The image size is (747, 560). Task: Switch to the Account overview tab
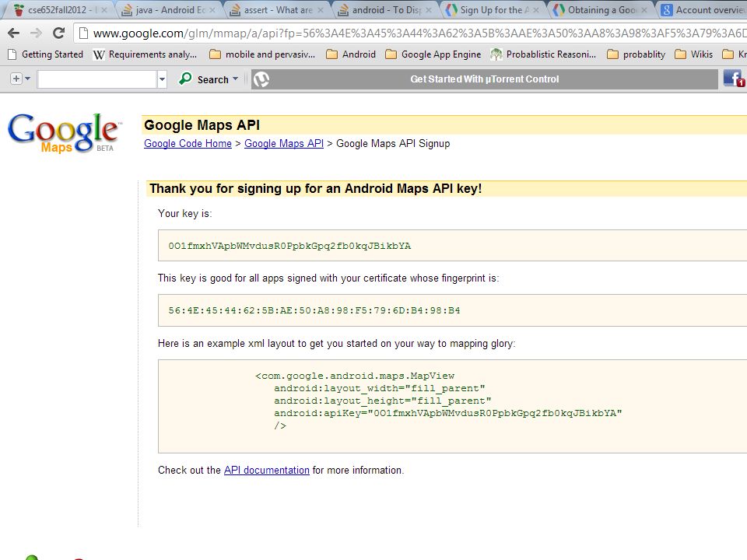click(x=704, y=10)
